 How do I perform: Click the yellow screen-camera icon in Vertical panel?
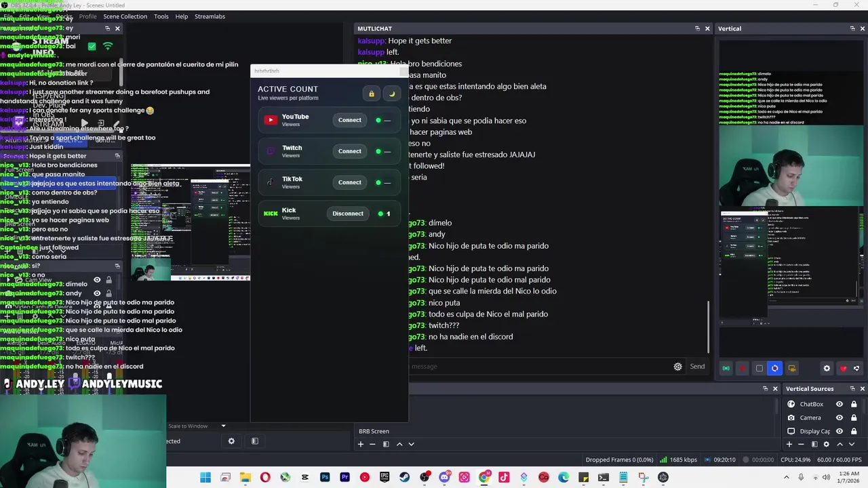(791, 368)
